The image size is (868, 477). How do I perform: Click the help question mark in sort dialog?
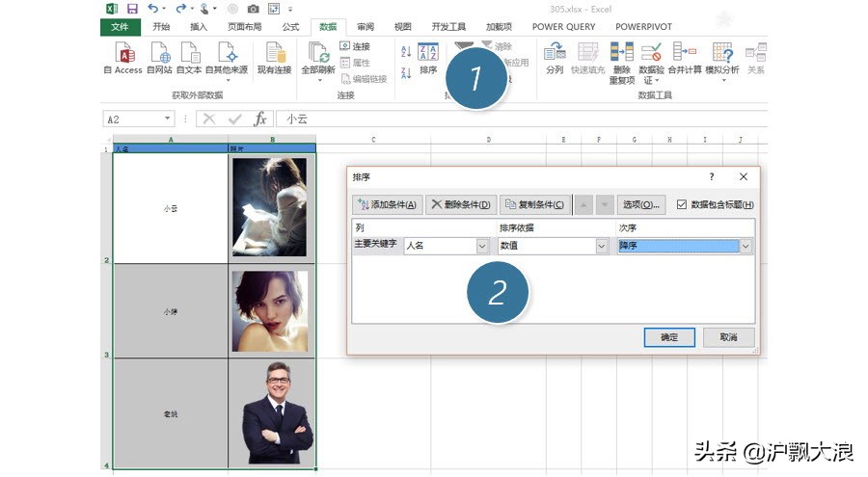pos(712,176)
